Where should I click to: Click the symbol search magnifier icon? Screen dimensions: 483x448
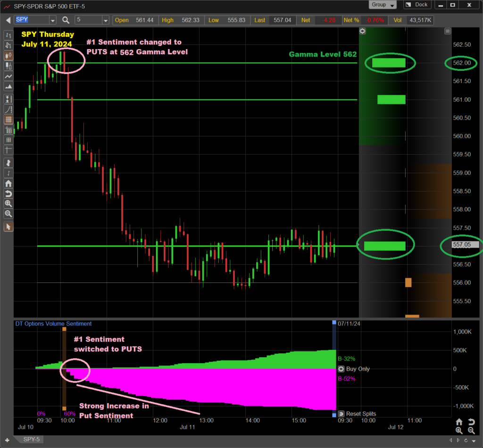tap(66, 20)
